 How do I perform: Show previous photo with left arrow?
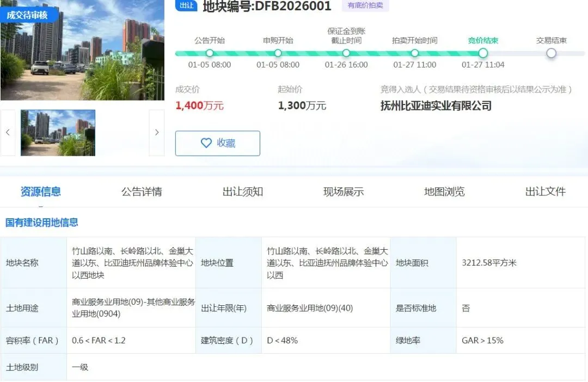8,132
